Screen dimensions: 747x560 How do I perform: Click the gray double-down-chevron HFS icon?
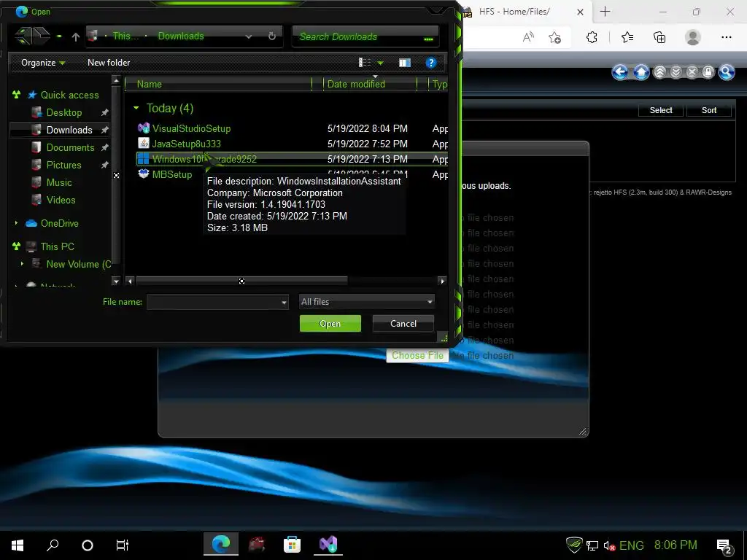(676, 72)
